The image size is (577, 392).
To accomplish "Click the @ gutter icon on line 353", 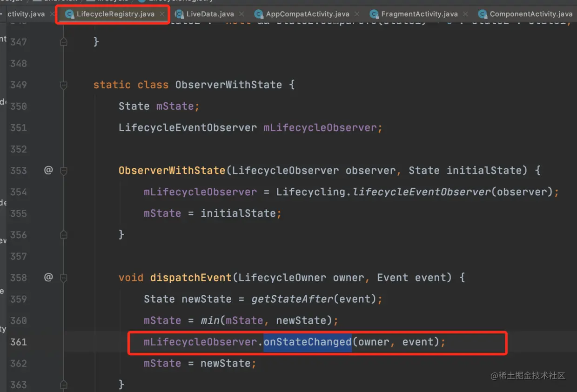I will (x=48, y=170).
